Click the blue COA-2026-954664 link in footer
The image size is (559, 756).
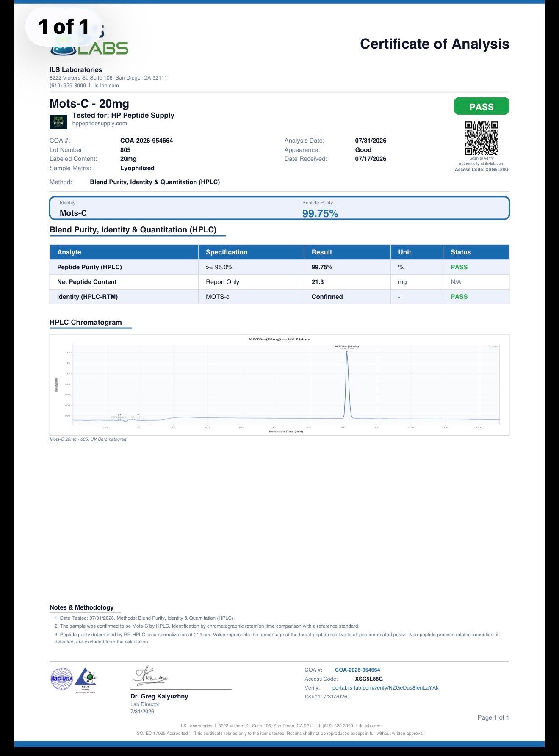click(x=357, y=670)
